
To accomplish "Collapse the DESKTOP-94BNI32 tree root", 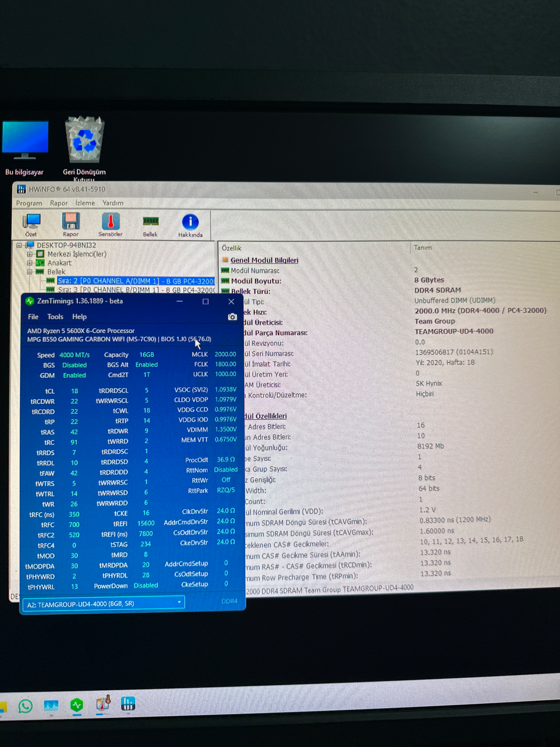I will coord(19,246).
